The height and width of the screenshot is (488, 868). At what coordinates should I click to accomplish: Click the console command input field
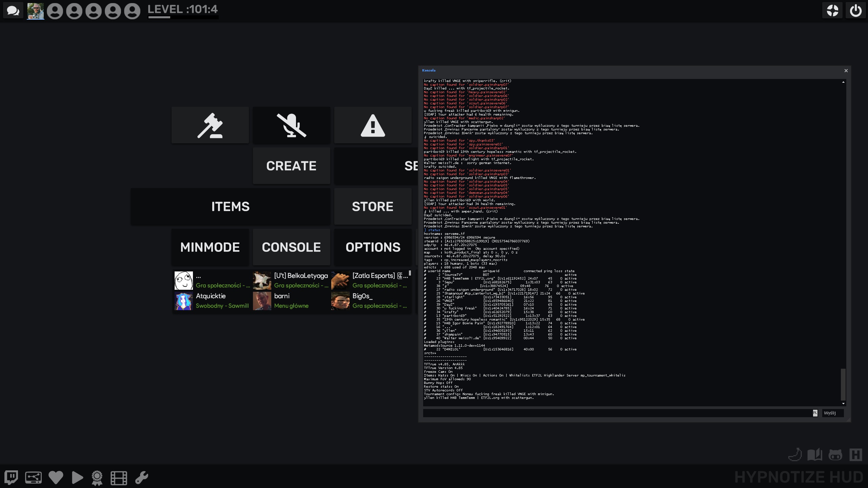click(617, 413)
